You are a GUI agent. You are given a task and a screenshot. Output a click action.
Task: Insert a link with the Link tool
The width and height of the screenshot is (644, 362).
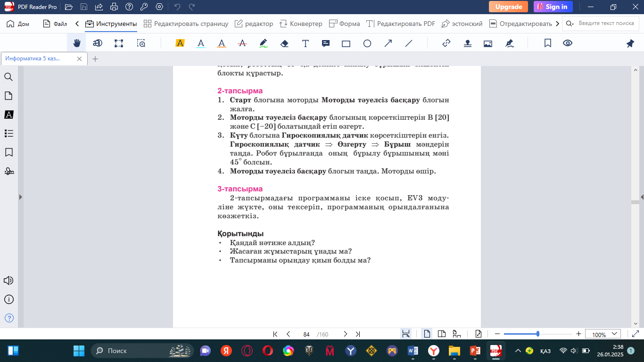pos(446,43)
